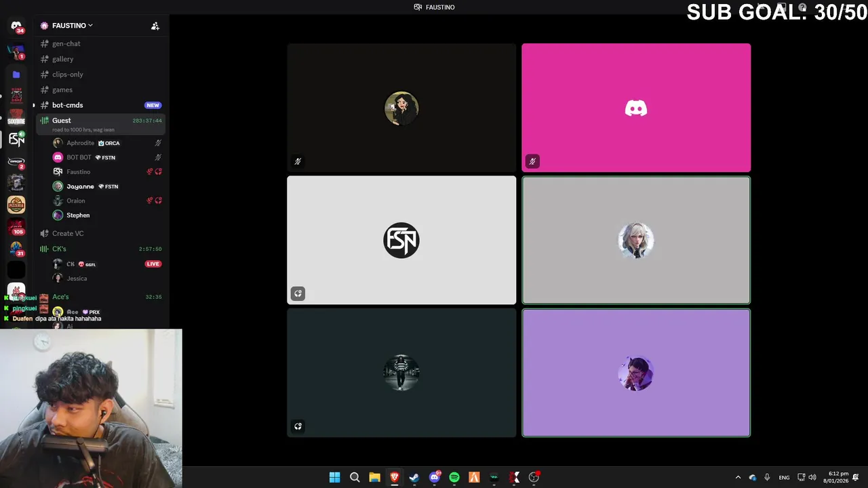Click Faustino's red deafened icon in list
This screenshot has height=488, width=868.
pos(158,171)
